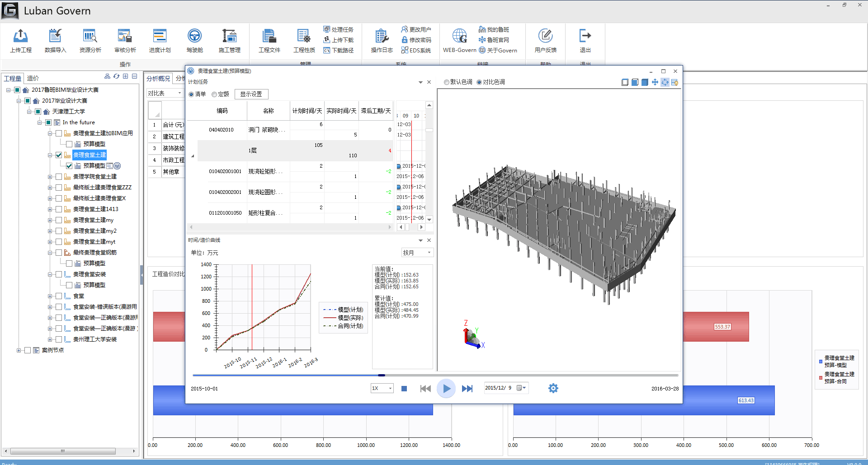Open the 驾驶舱 cockpit tool
868x465 pixels.
[194, 41]
